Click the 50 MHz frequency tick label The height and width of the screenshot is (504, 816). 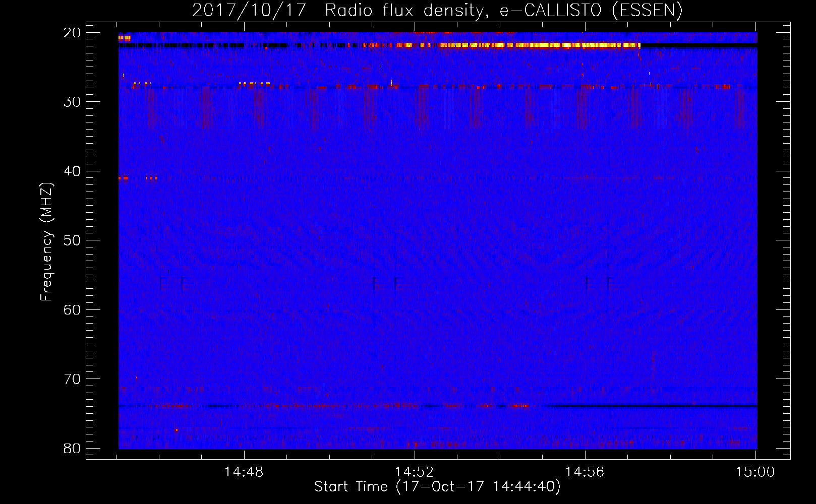(x=73, y=240)
